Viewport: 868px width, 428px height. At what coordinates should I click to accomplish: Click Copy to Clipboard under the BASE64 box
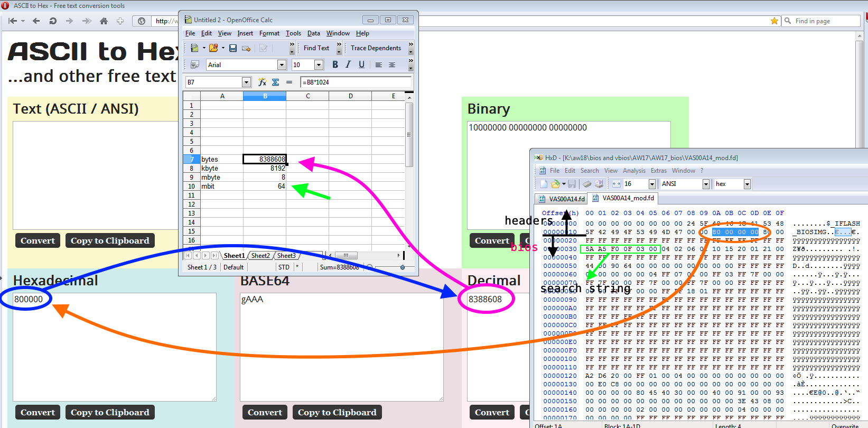point(337,412)
